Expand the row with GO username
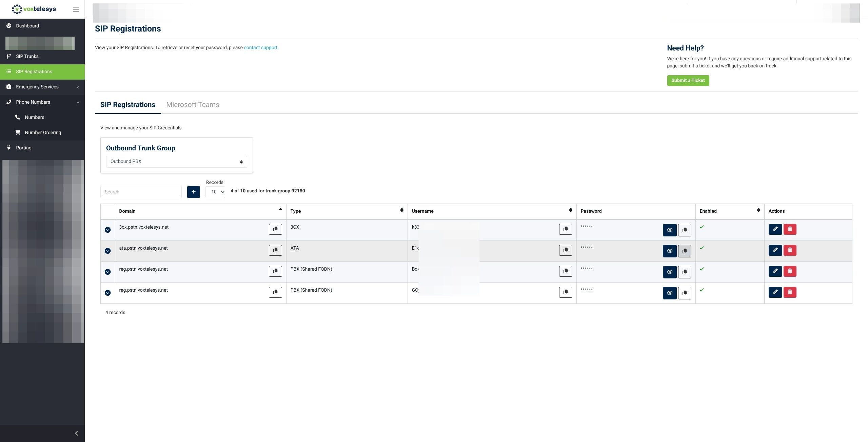868x442 pixels. pyautogui.click(x=108, y=293)
